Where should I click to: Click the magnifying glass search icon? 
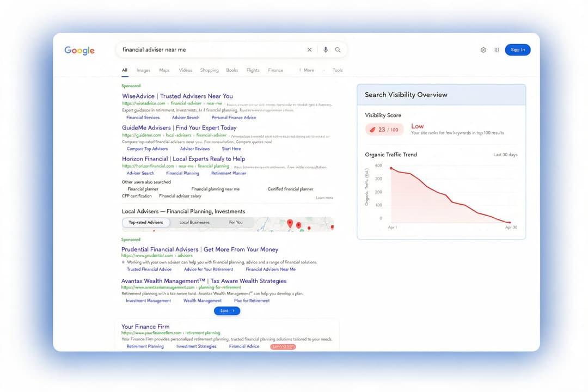pyautogui.click(x=338, y=50)
